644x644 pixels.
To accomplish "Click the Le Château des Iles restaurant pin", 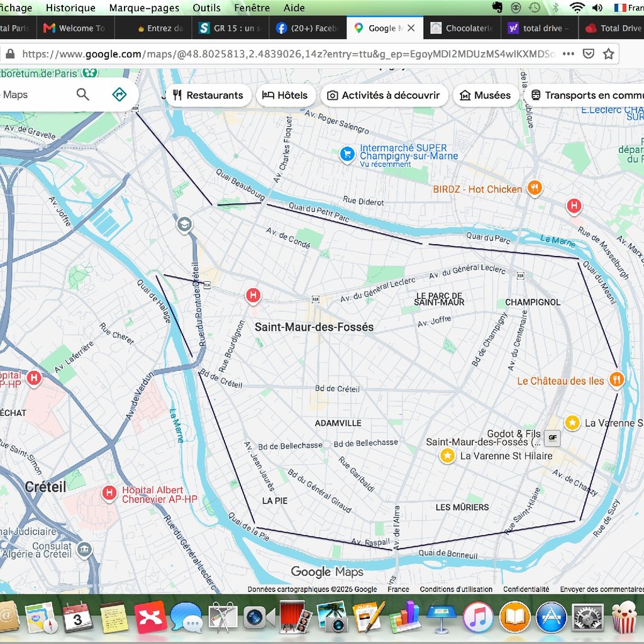I will (x=616, y=379).
